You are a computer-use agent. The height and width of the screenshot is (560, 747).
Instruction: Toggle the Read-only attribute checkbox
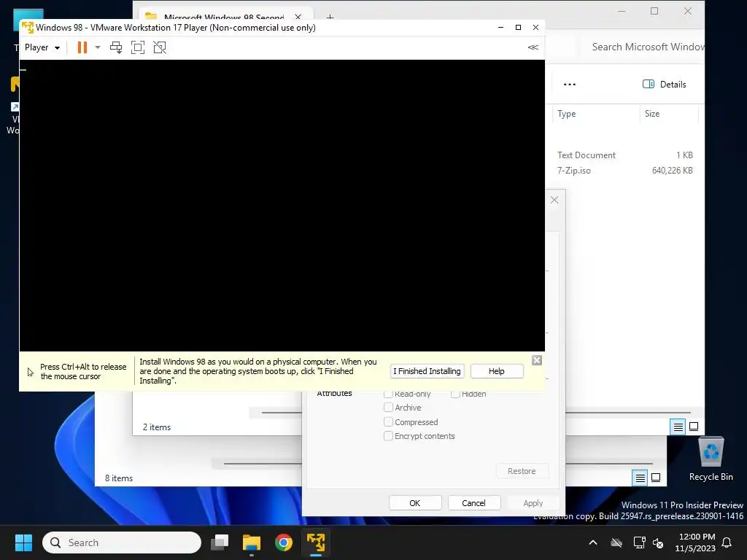point(388,394)
